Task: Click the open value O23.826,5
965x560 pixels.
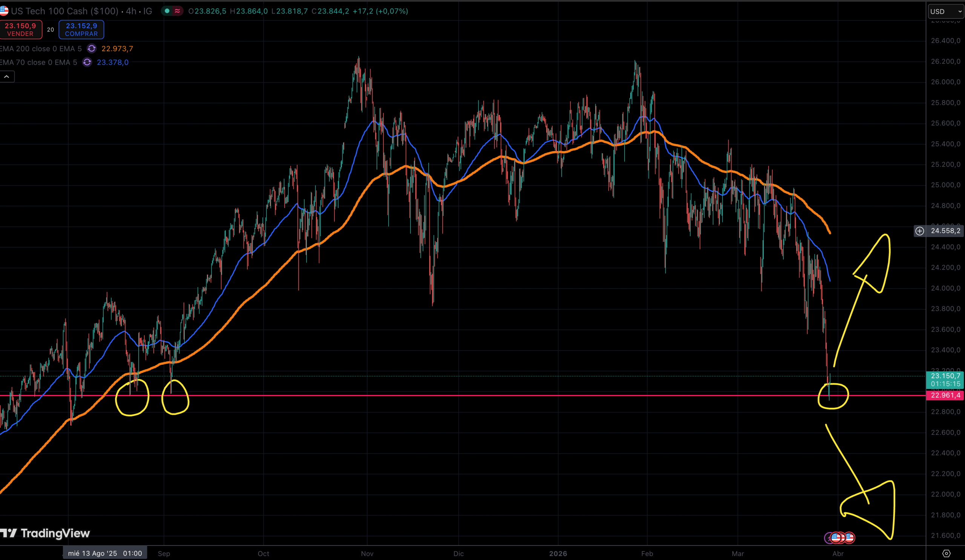Action: (207, 11)
